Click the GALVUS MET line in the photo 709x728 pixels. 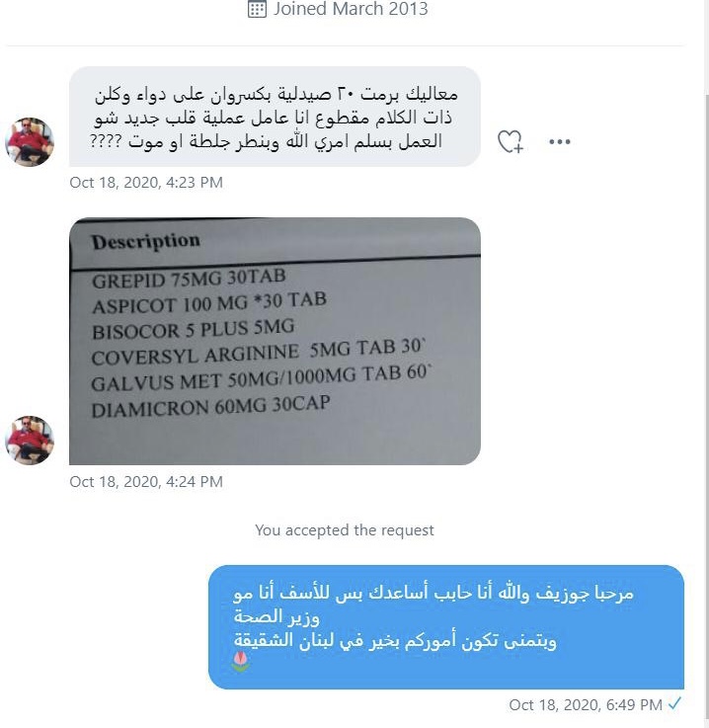coord(261,378)
